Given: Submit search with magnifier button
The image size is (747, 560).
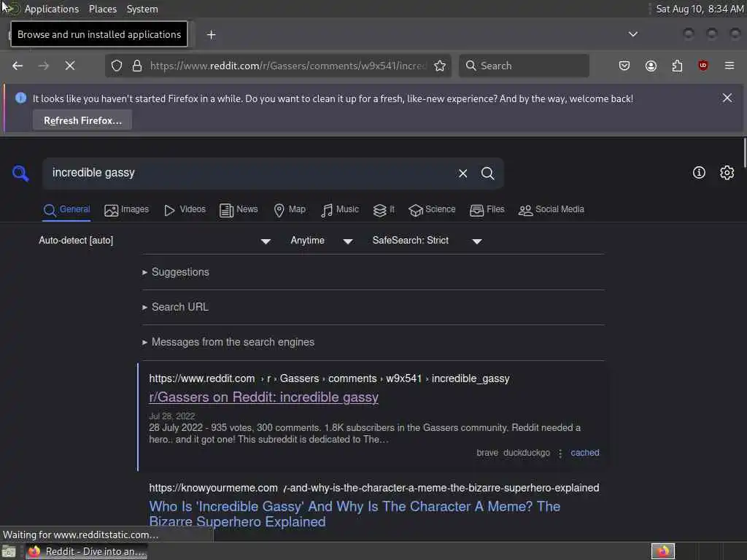Looking at the screenshot, I should tap(487, 174).
